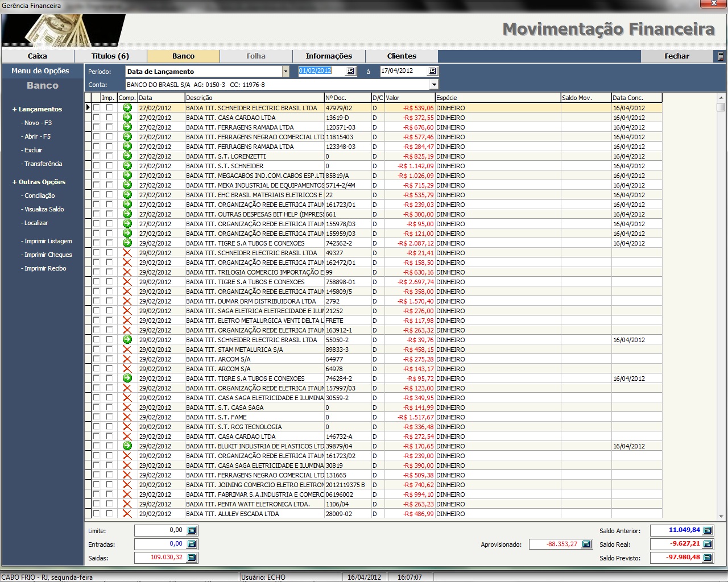Click green icon on OUTRAS DESPESAS BIT HELP row
Viewport: 728px width, 582px height.
coord(127,214)
